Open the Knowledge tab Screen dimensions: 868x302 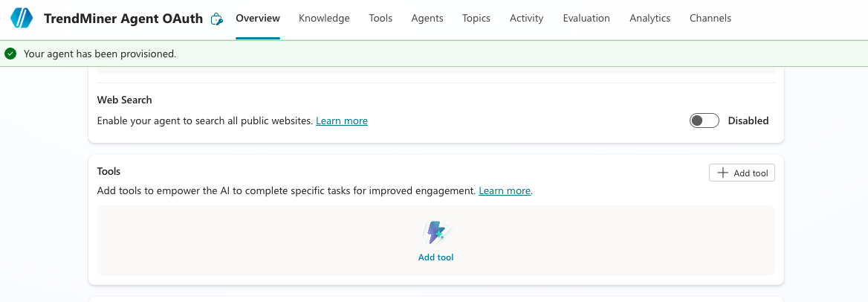(325, 19)
